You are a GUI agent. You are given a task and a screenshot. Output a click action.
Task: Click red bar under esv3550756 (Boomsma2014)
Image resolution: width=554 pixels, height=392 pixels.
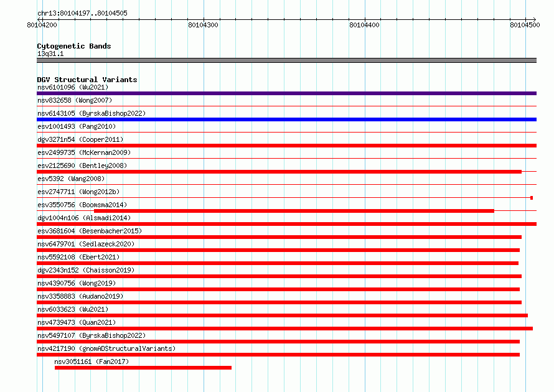(294, 211)
